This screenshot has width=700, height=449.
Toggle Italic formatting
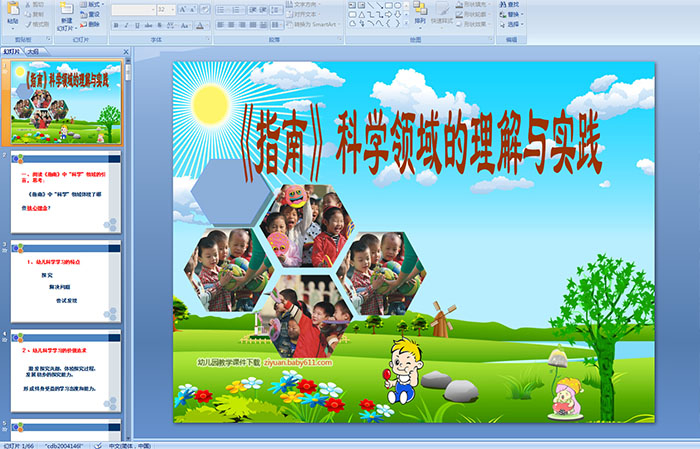[x=126, y=25]
